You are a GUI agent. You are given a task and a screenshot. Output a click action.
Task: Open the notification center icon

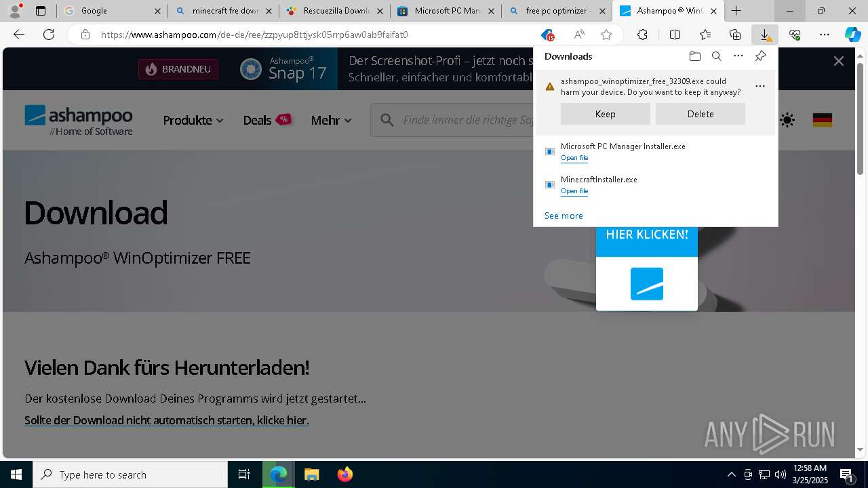pyautogui.click(x=846, y=474)
